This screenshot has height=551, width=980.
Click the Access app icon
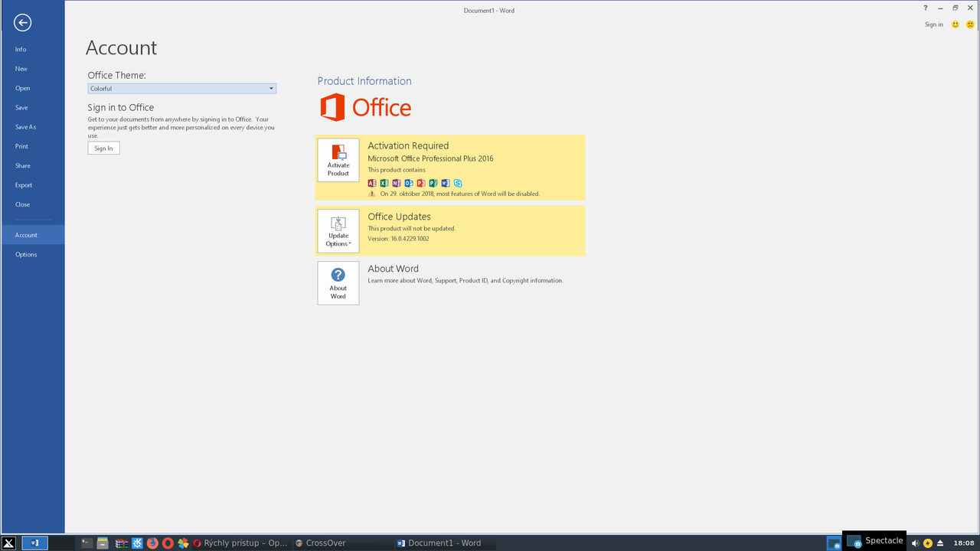pyautogui.click(x=372, y=183)
